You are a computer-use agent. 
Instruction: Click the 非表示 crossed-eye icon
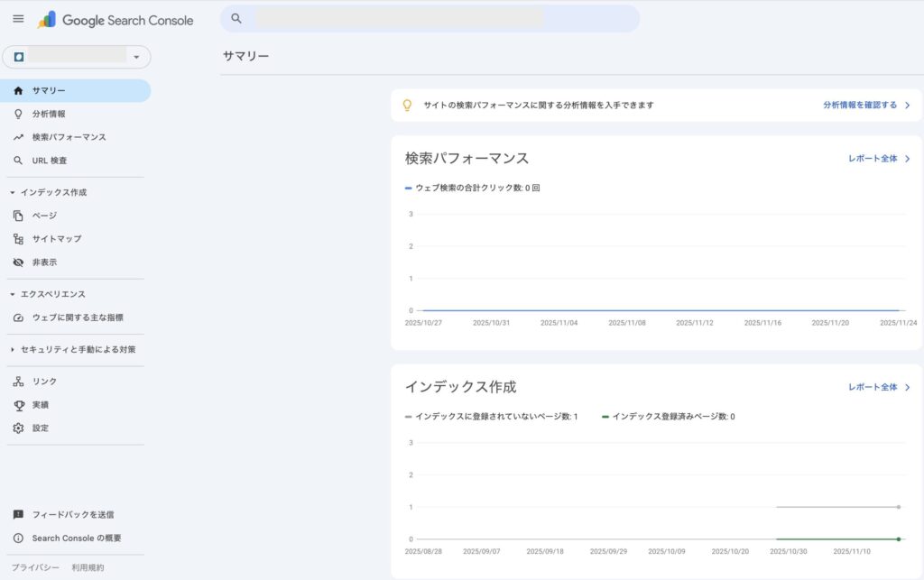pyautogui.click(x=18, y=262)
